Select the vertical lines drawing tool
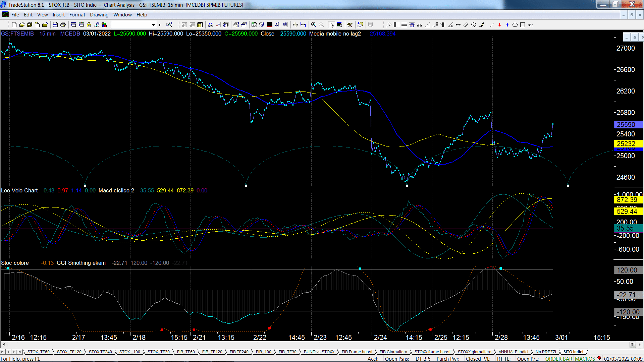Image resolution: width=644 pixels, height=362 pixels. [x=396, y=25]
